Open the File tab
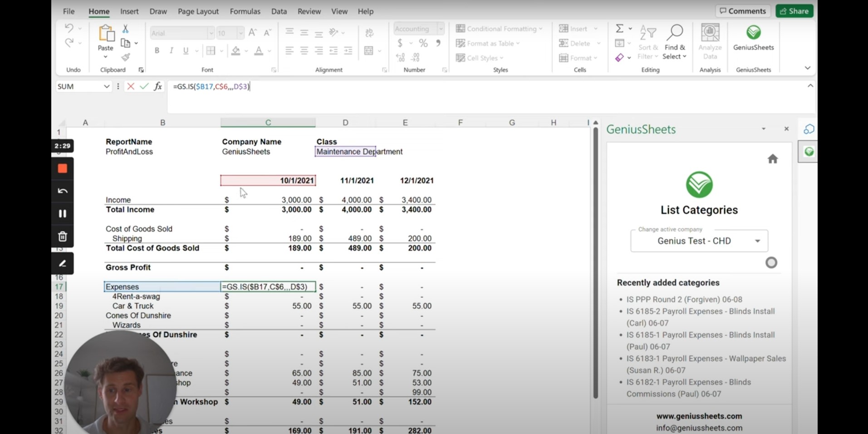This screenshot has width=868, height=434. click(x=69, y=11)
